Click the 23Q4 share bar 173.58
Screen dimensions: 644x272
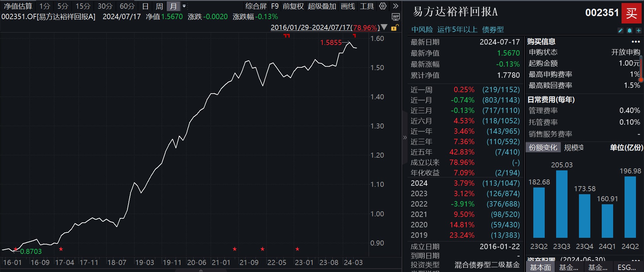[585, 216]
